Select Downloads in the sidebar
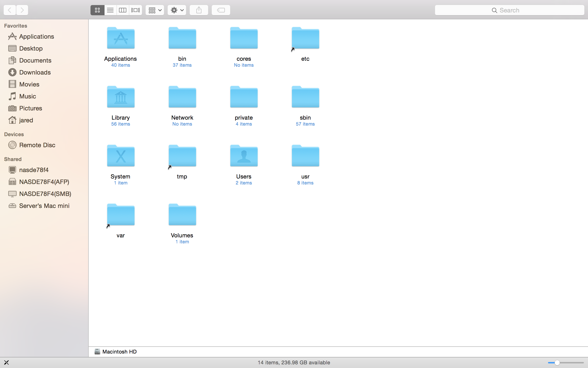The width and height of the screenshot is (588, 368). [x=44, y=72]
